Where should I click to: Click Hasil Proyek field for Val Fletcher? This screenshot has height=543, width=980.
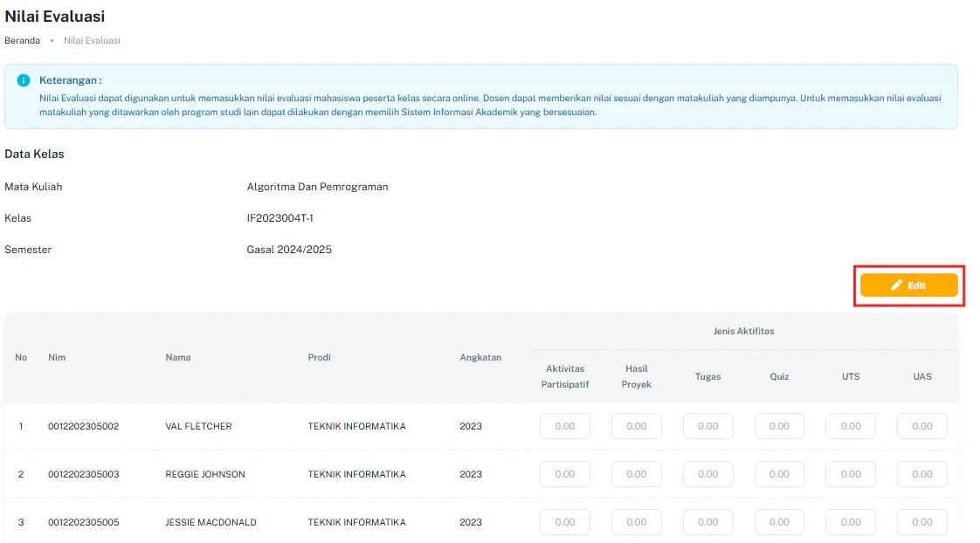point(636,426)
